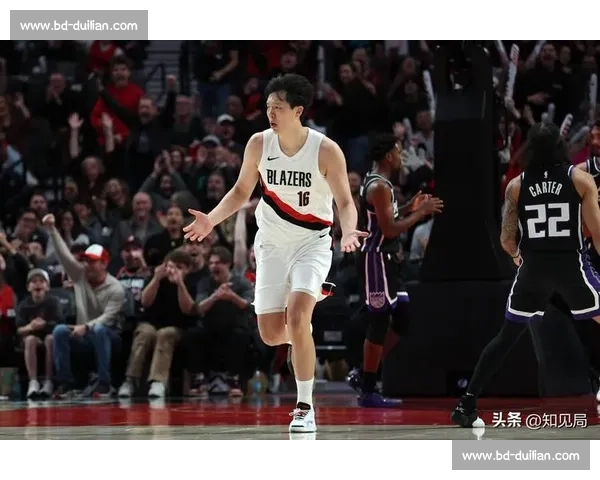Viewport: 600px width, 480px height.
Task: Click the 头条 @知见局 caption text
Action: [538, 420]
